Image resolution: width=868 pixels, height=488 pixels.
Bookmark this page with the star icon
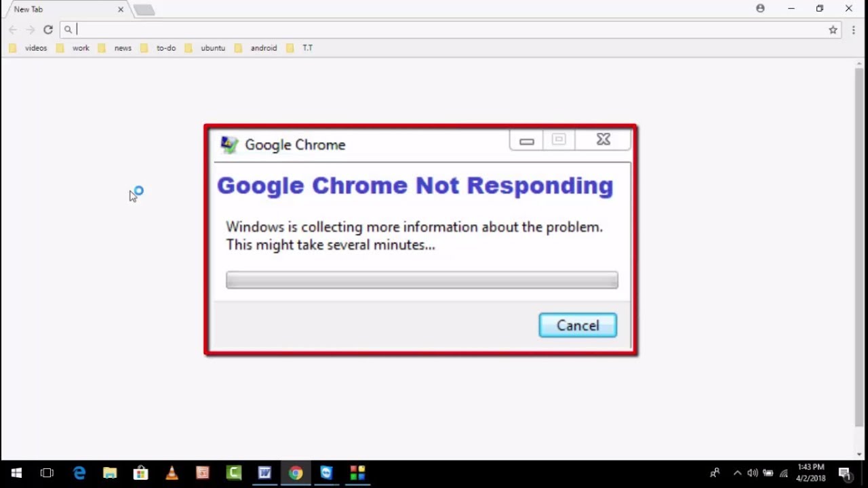pos(833,30)
